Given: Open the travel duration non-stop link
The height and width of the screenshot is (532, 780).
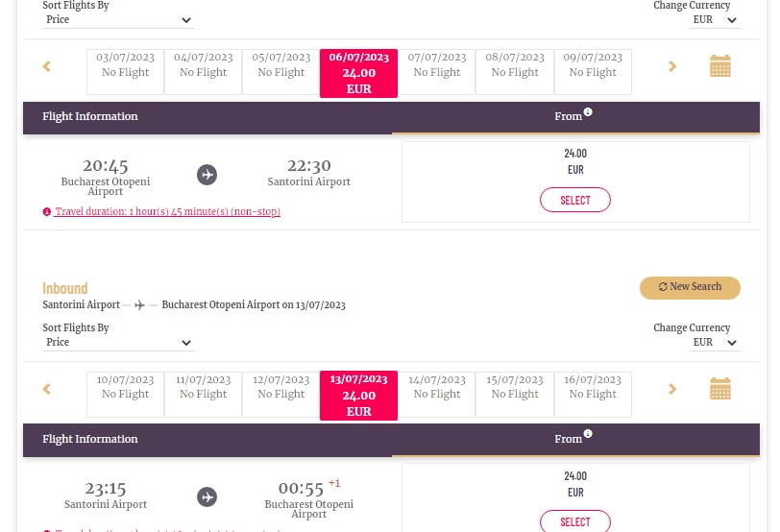Looking at the screenshot, I should click(x=167, y=211).
